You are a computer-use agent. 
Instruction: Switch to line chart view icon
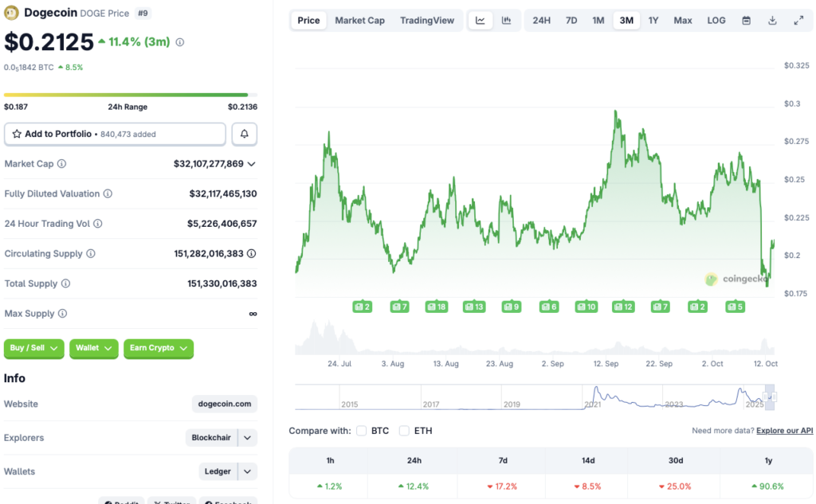(x=480, y=21)
